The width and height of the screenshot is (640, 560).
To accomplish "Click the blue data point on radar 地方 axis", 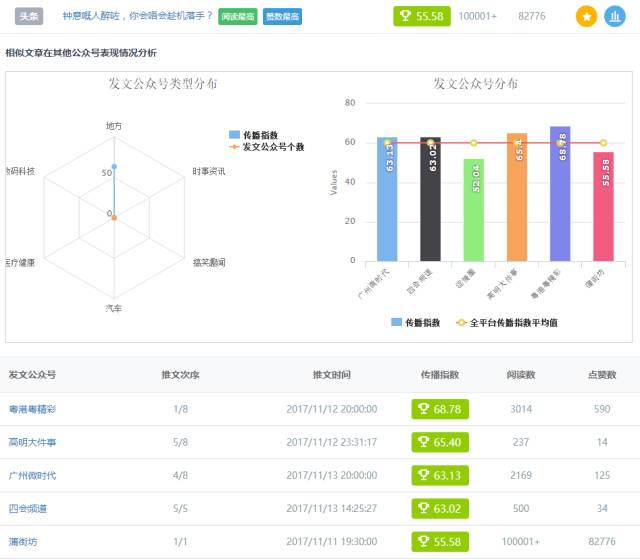I will pyautogui.click(x=114, y=166).
